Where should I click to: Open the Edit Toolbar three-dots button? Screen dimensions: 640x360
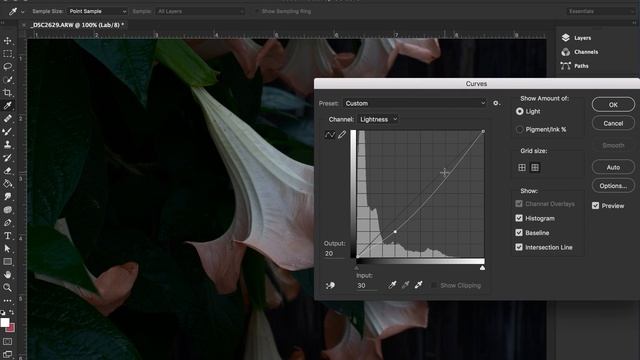point(7,300)
